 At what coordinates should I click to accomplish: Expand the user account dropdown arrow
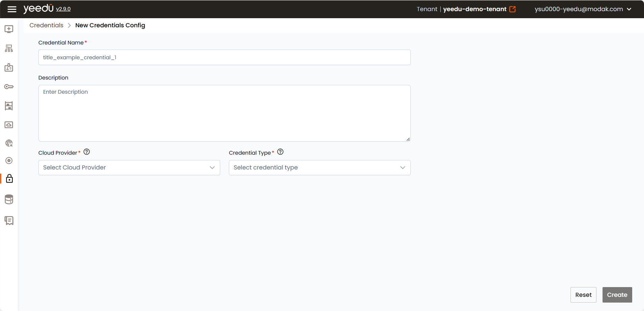[629, 9]
